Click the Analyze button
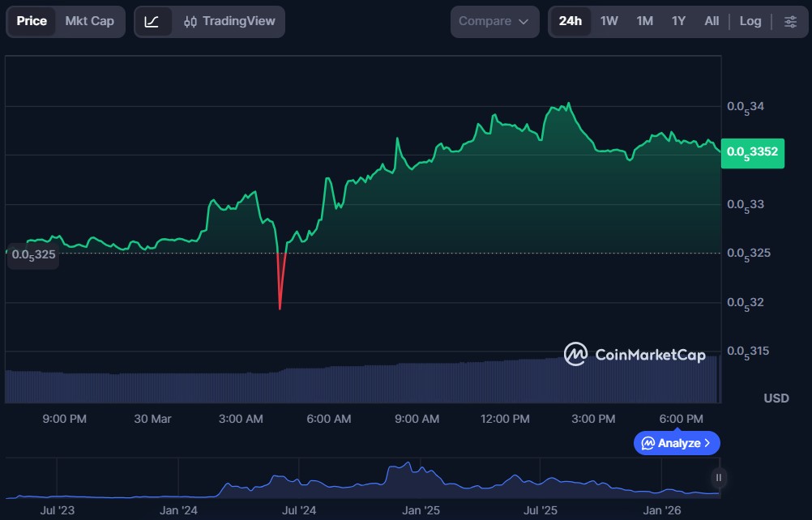This screenshot has height=520, width=812. (x=676, y=443)
